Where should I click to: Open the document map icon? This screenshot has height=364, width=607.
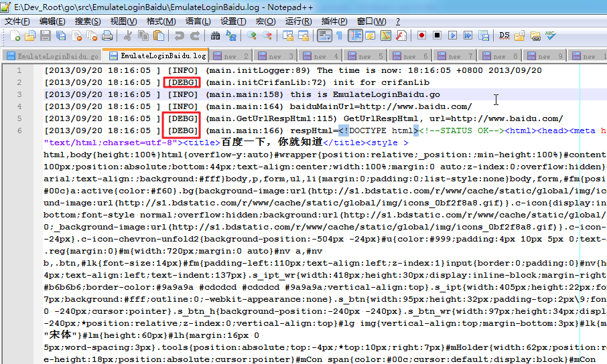[x=385, y=36]
